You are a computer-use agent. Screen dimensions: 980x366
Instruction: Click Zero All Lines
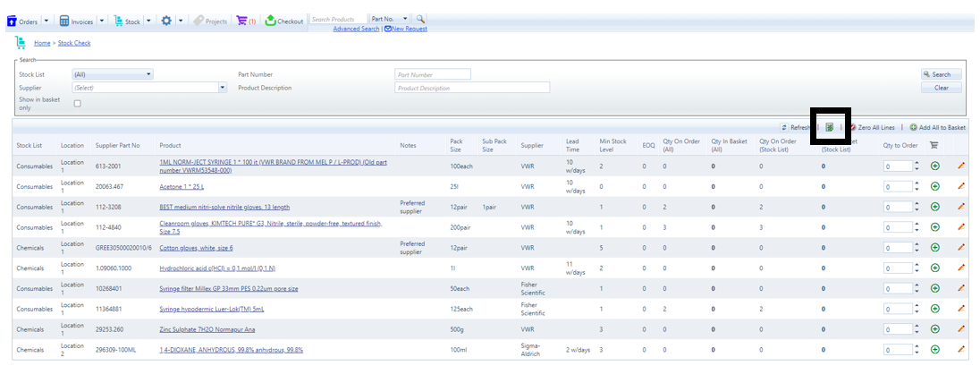point(872,128)
